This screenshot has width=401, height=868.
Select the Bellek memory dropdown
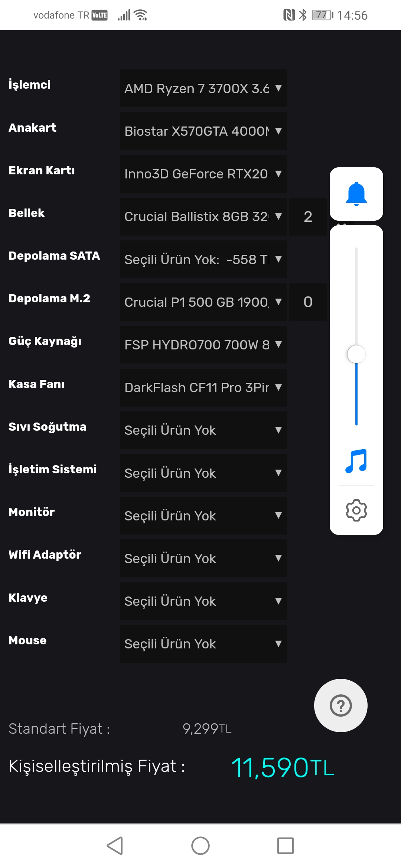pyautogui.click(x=203, y=217)
